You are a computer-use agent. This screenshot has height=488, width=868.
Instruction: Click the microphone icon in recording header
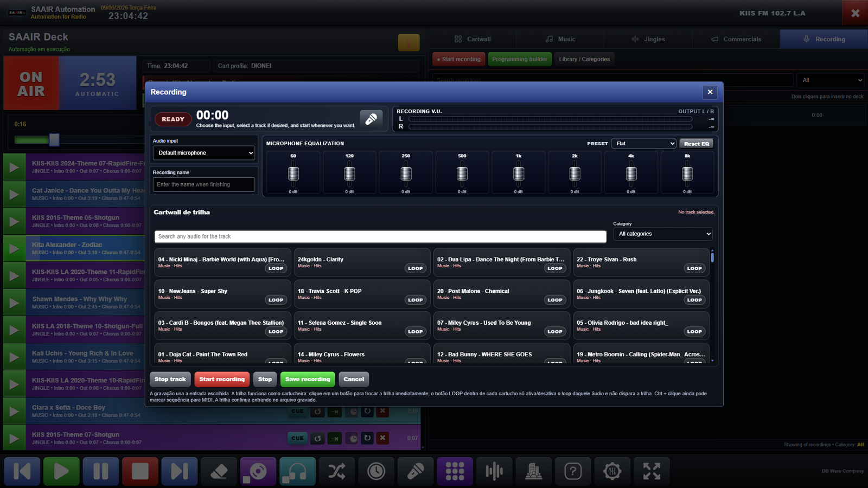371,119
